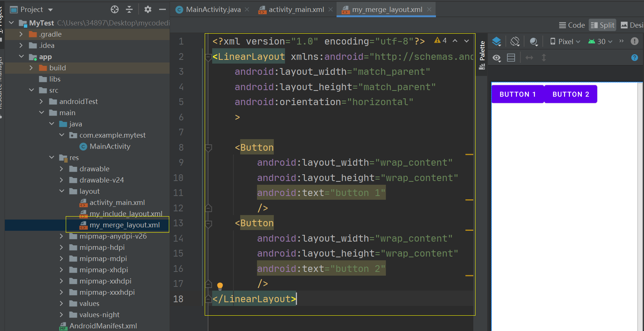The height and width of the screenshot is (331, 644).
Task: Select the my_merge_layout.xml editor tab
Action: tap(387, 9)
